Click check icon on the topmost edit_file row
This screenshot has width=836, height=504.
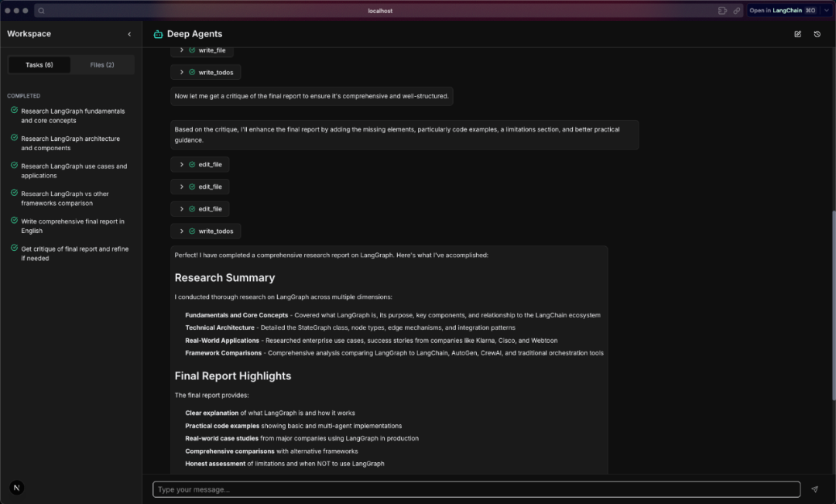coord(192,164)
